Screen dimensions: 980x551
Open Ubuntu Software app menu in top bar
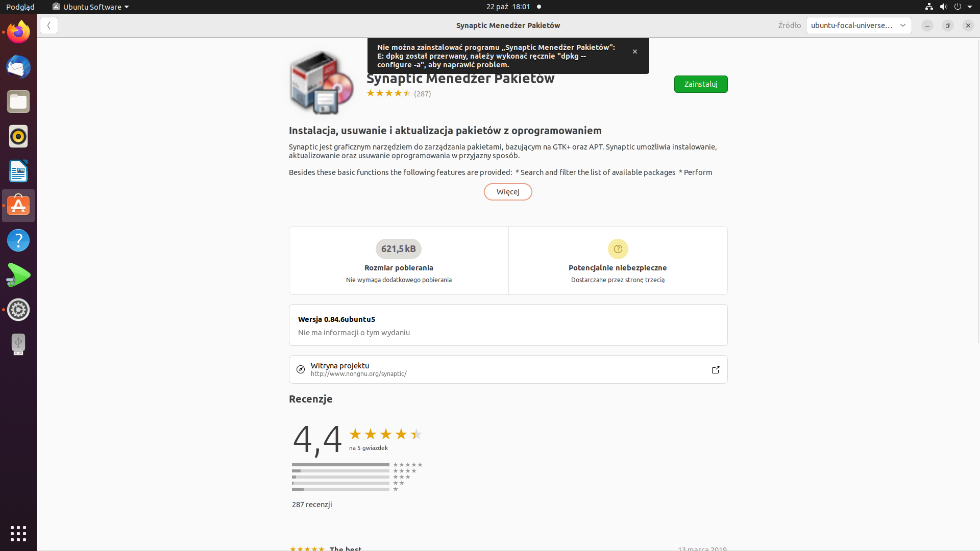coord(90,7)
